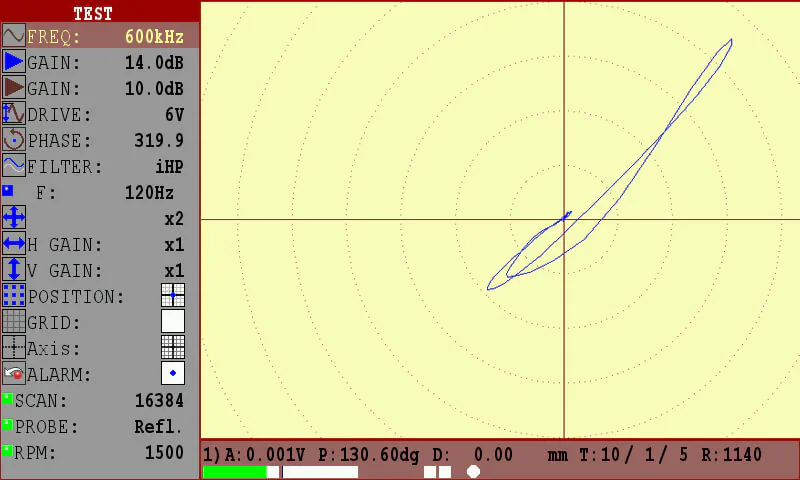Click the green indicator beside PROBE
Screen dimensions: 800x480
click(7, 425)
